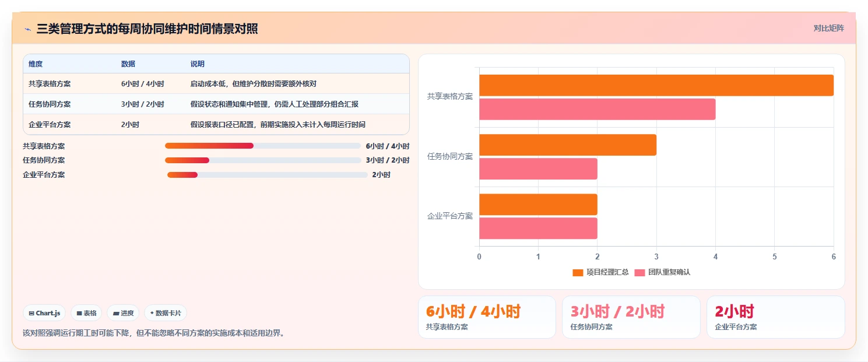
Task: Click description 启动成本低，但维护分散时需要额外核对
Action: [x=254, y=84]
